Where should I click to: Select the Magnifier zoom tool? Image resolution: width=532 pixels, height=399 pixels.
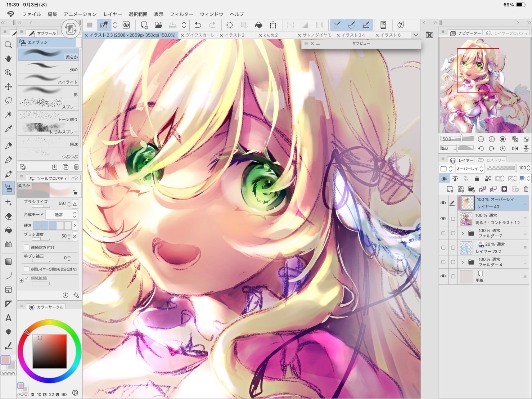click(8, 45)
